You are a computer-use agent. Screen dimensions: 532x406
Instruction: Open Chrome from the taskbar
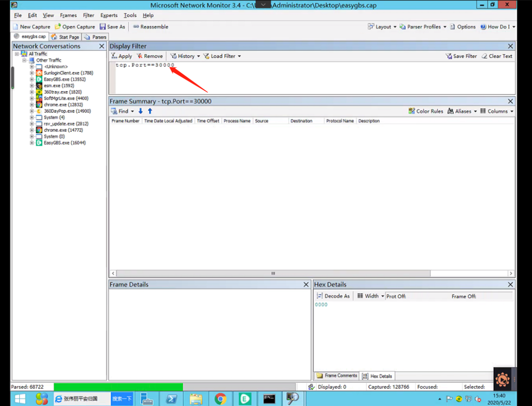click(221, 399)
